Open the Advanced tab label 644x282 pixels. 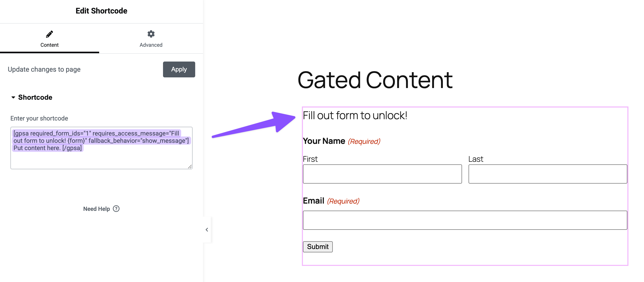[151, 45]
